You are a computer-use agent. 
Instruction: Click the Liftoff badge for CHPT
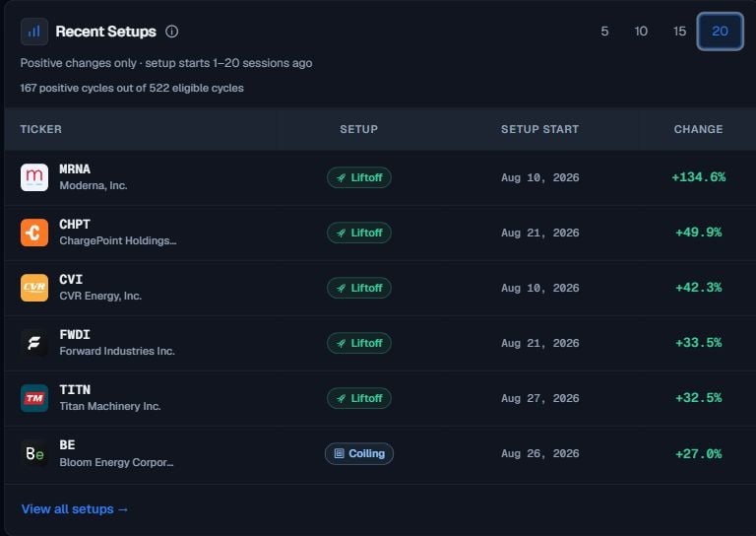359,233
